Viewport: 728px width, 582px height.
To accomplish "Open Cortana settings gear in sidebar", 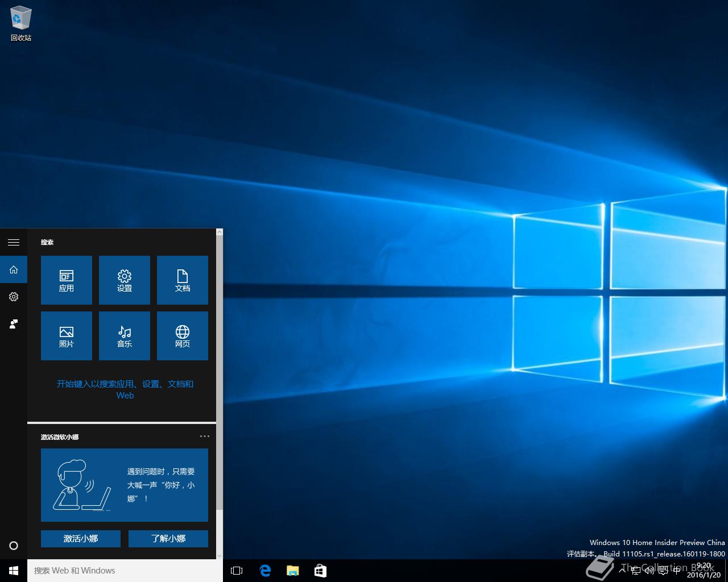I will (x=14, y=297).
